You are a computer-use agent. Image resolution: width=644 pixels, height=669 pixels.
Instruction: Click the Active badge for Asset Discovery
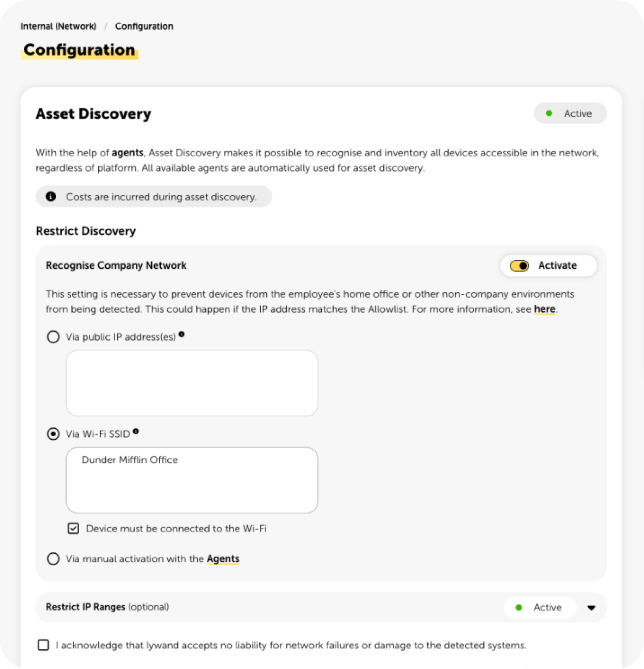[570, 113]
